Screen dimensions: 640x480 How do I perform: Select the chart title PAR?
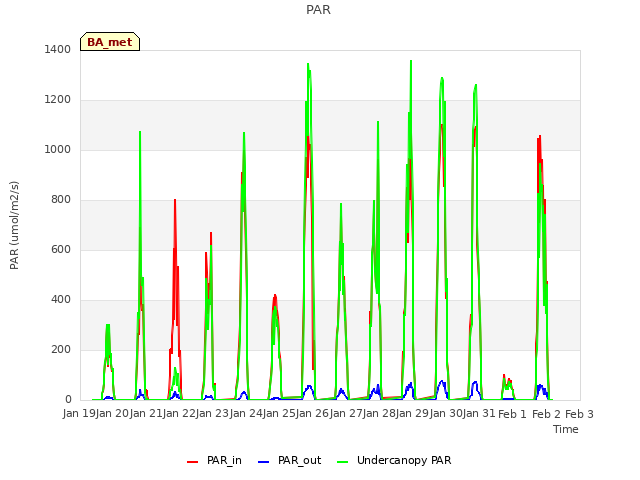[x=318, y=10]
